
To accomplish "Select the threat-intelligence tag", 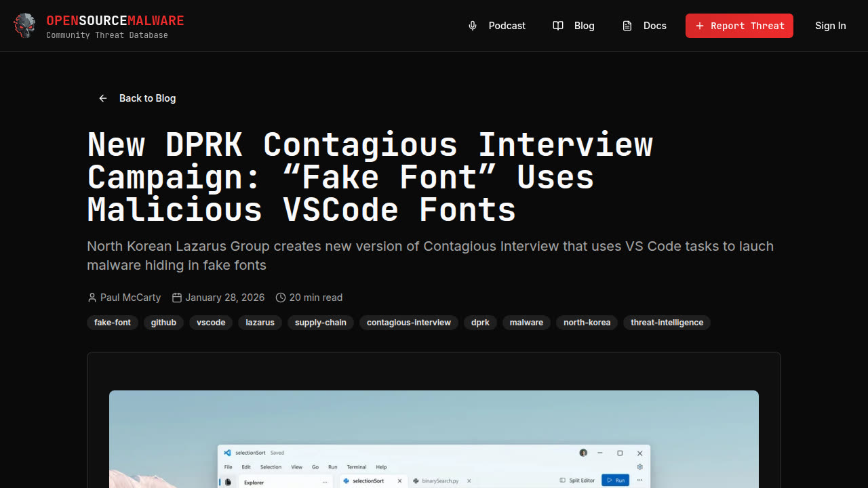I will click(667, 323).
